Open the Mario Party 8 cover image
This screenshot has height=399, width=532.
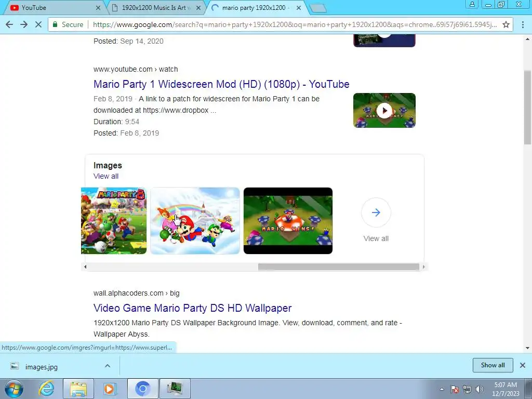(x=114, y=220)
